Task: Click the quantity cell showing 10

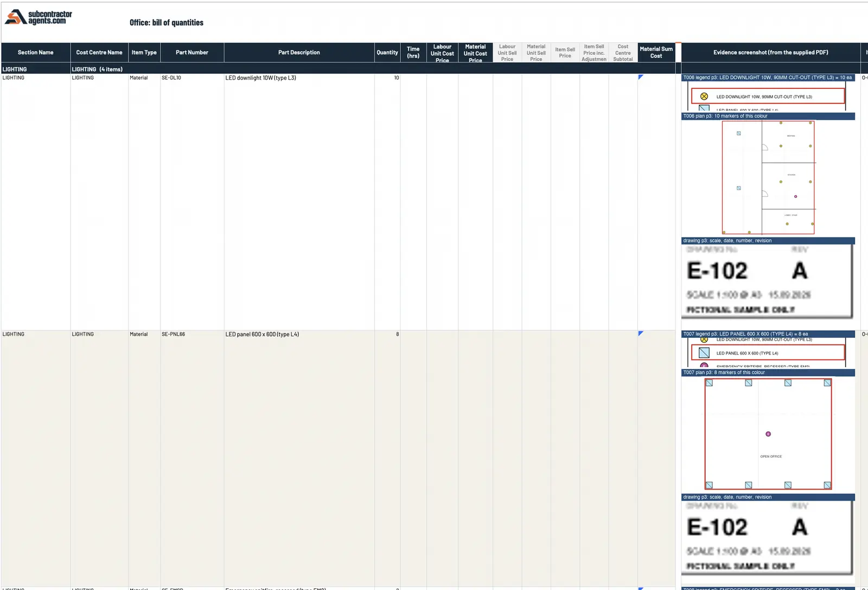Action: click(x=387, y=78)
